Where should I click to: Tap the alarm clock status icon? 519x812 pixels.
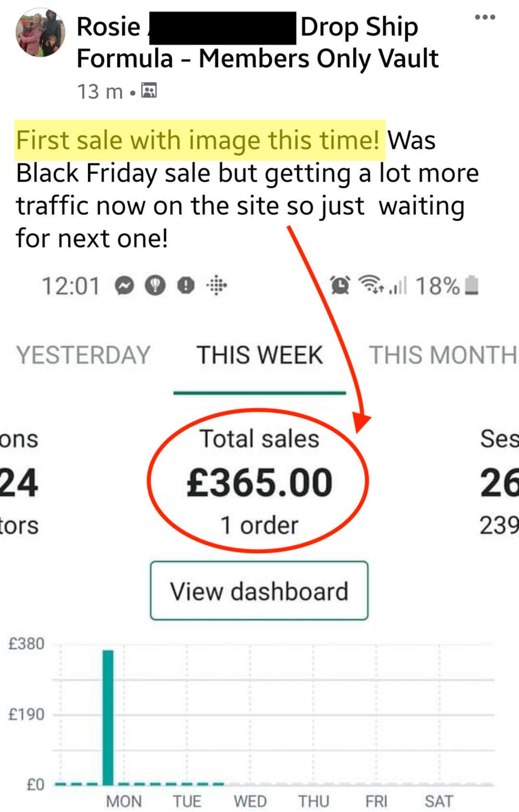(340, 285)
